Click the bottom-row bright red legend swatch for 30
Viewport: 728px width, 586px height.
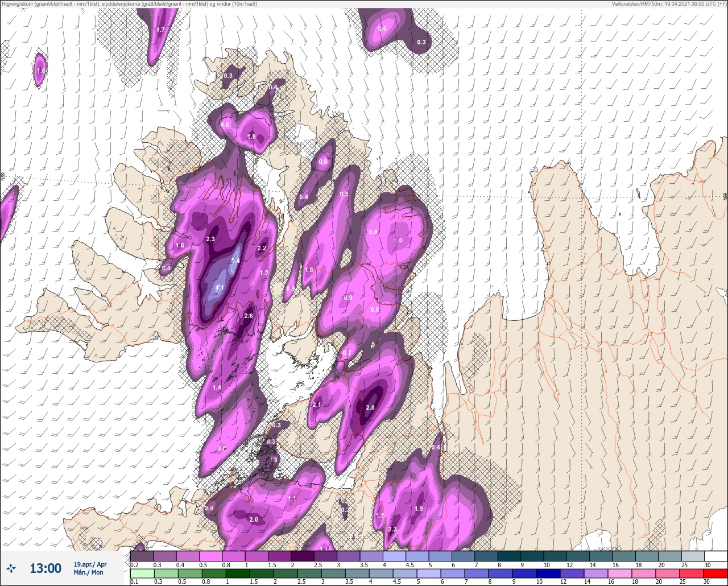click(x=715, y=573)
